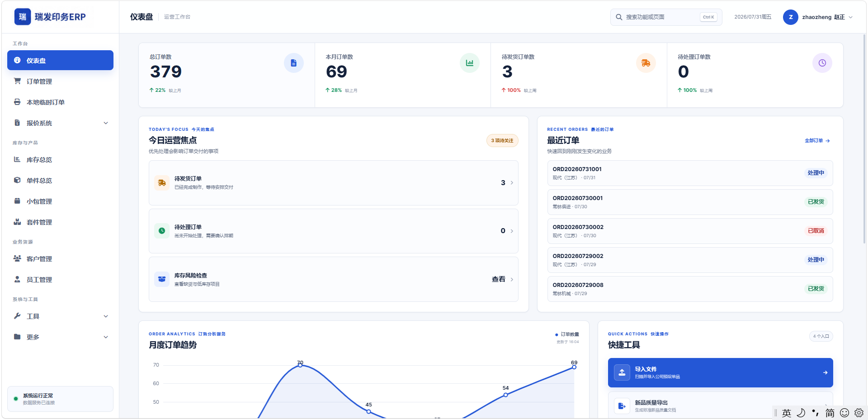Expand the 工具 submenu chevron
The image size is (868, 420).
pyautogui.click(x=106, y=316)
